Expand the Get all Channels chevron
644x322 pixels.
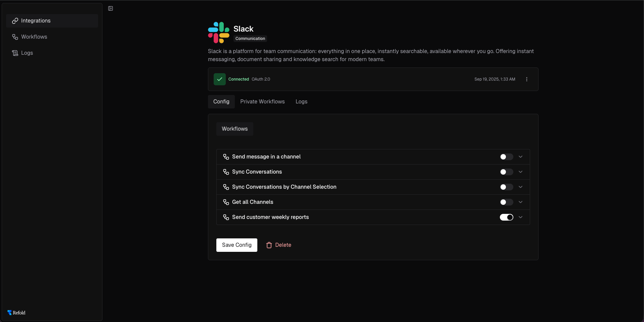coord(521,202)
